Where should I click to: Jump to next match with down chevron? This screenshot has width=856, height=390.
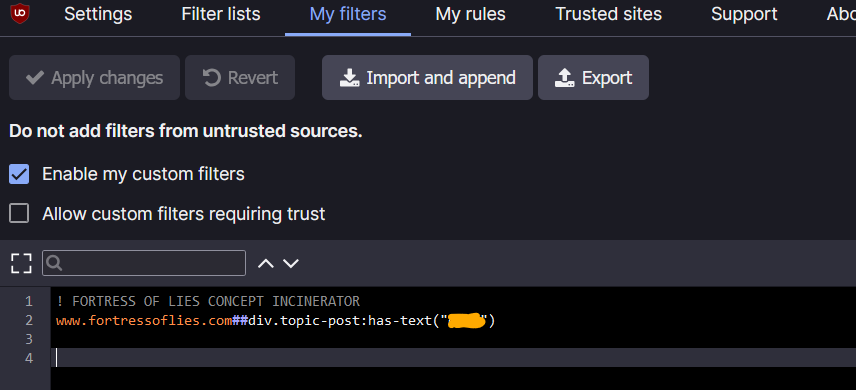(290, 263)
